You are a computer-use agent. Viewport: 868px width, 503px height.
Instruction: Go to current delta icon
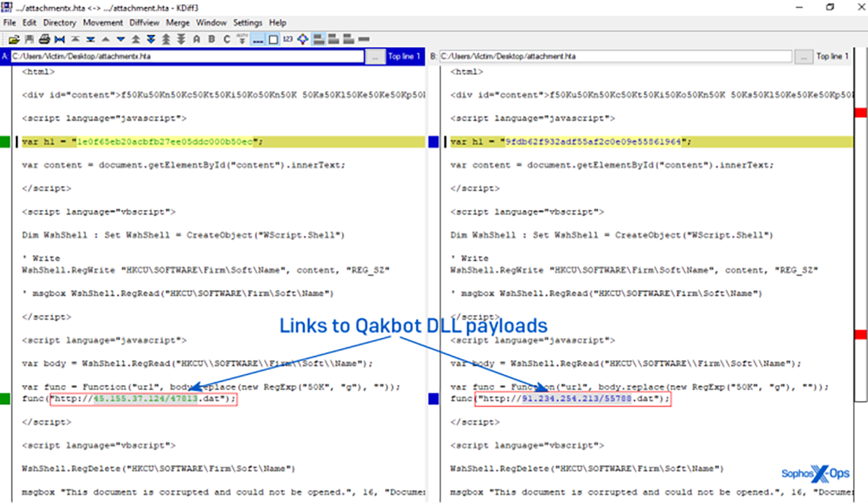point(59,38)
